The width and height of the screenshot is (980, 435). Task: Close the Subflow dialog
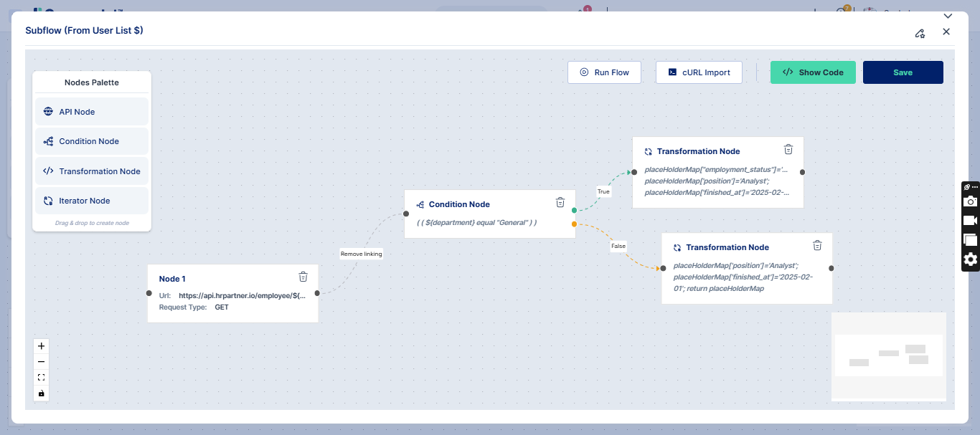pyautogui.click(x=946, y=32)
